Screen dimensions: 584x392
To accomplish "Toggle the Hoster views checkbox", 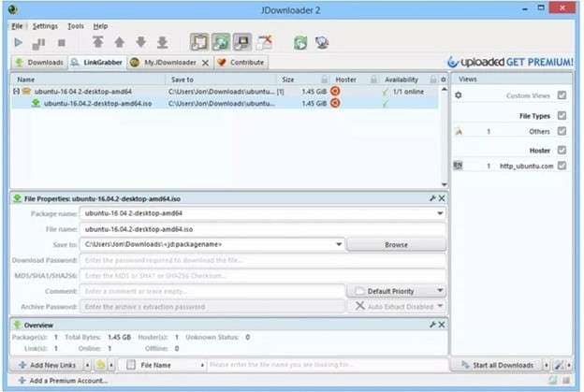I will 562,150.
